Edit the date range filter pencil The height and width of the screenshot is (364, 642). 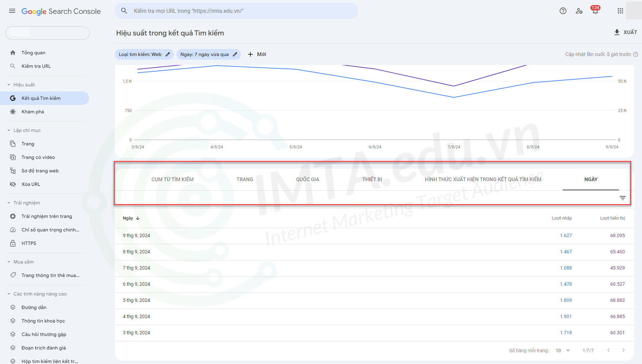pos(235,54)
